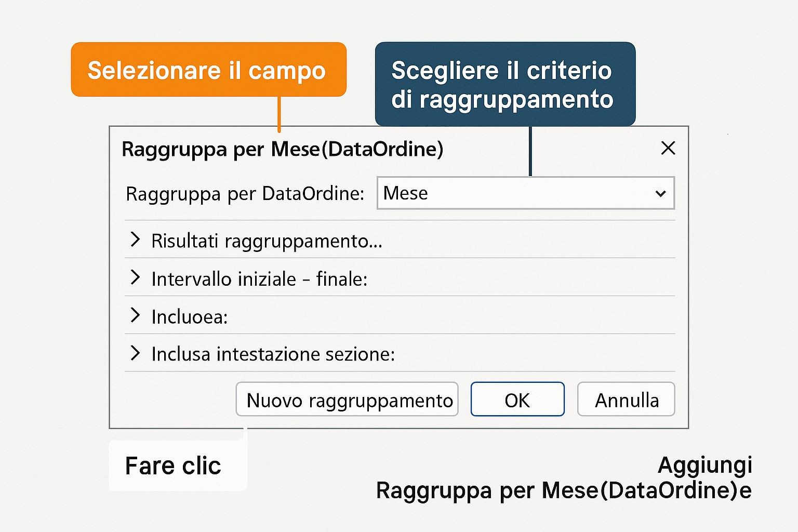
Task: Click the dropdown arrow beside Mese
Action: pyautogui.click(x=660, y=194)
